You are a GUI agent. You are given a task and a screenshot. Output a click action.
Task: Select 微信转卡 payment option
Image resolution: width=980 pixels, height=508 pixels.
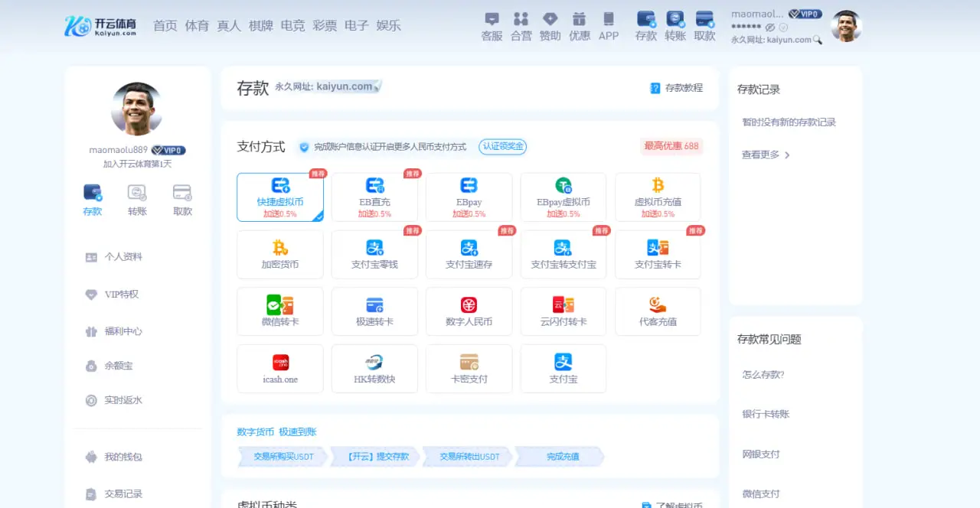click(280, 311)
